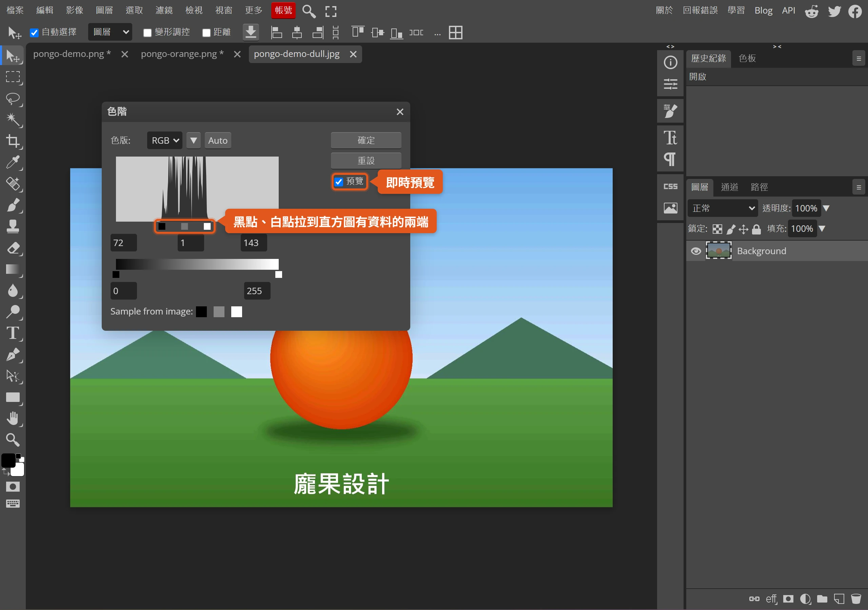Click the Auto levels button

tap(218, 141)
